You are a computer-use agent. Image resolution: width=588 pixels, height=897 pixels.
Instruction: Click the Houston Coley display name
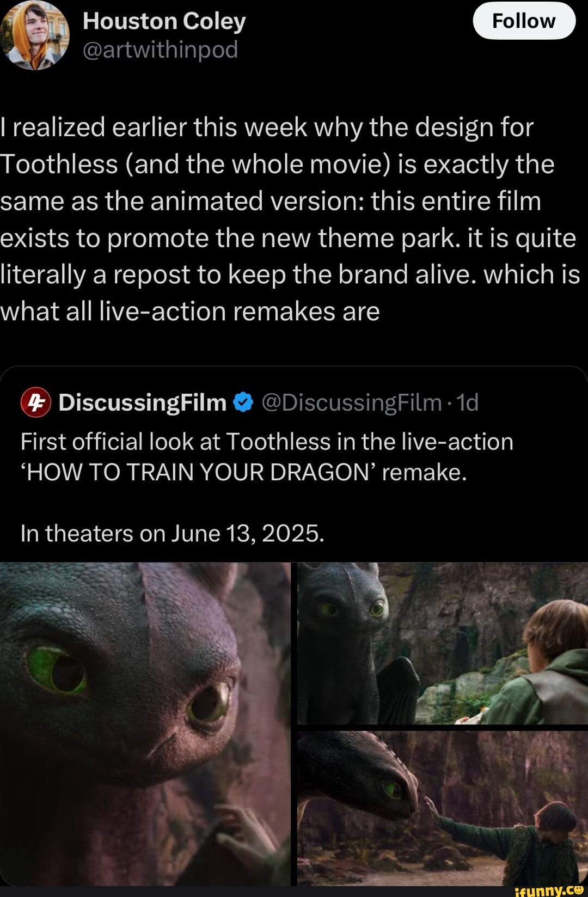click(x=164, y=21)
